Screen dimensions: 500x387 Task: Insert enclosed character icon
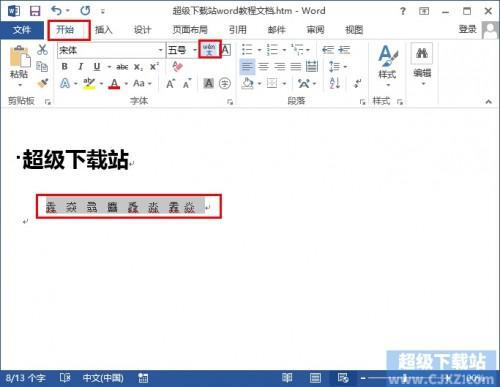(225, 83)
